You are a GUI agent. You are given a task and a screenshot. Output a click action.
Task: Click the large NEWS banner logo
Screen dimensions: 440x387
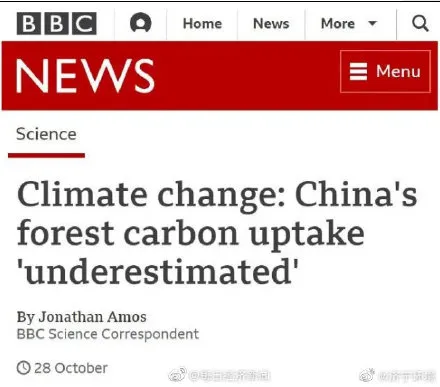[85, 76]
